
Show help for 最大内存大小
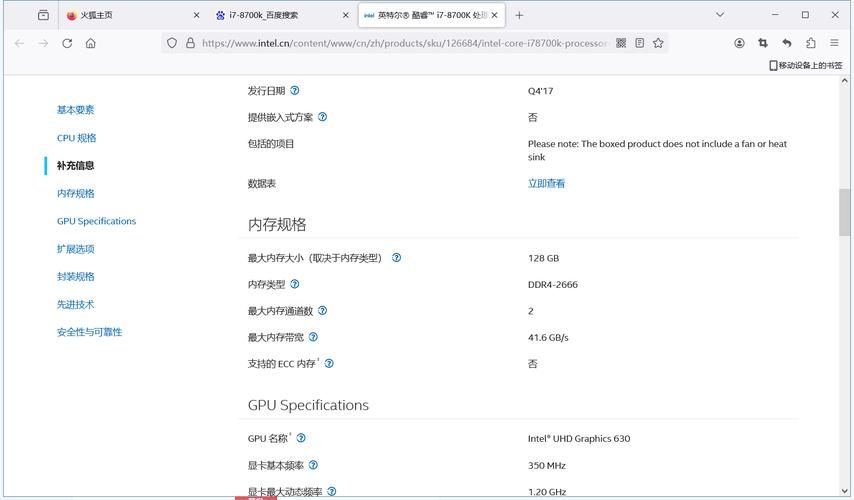coord(396,258)
